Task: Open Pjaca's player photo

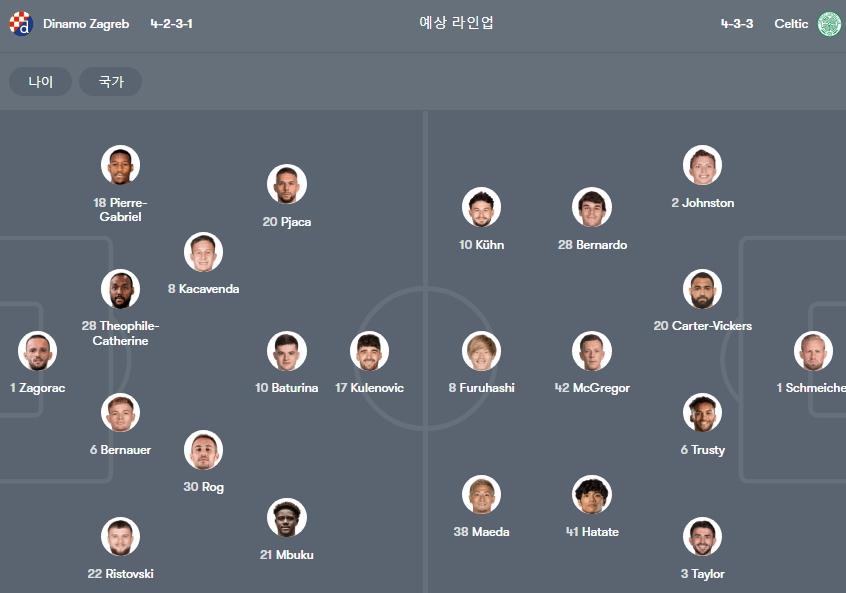Action: coord(287,184)
